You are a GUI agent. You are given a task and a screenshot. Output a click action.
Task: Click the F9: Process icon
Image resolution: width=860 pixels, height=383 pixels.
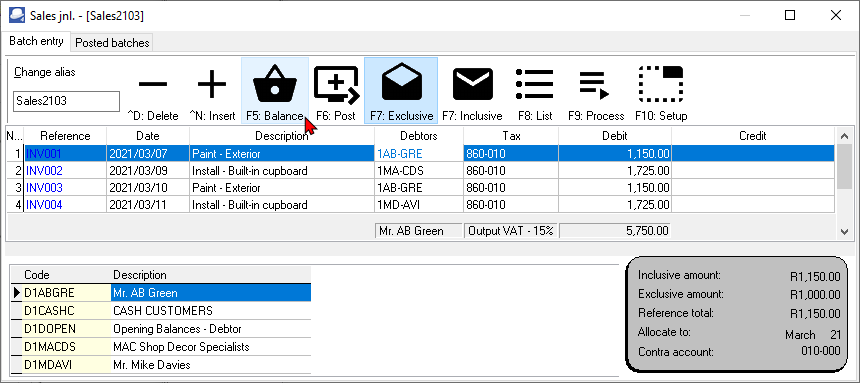tap(595, 86)
